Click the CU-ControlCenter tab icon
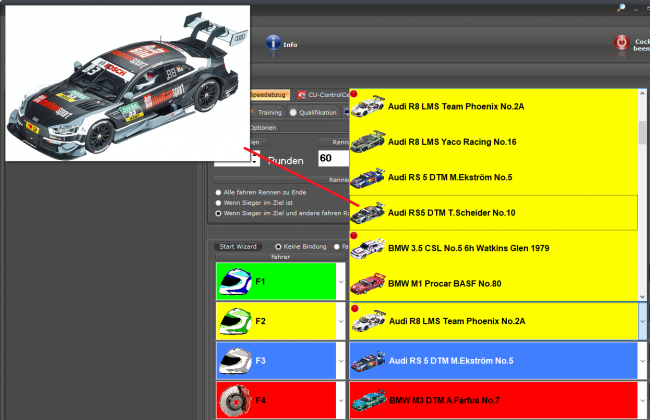 (x=302, y=95)
